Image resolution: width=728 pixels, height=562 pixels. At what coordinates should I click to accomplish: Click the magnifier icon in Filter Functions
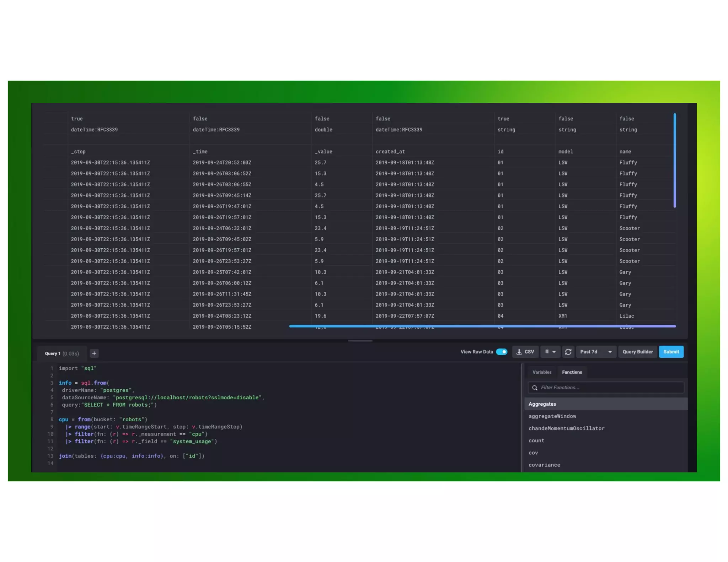[x=535, y=388]
